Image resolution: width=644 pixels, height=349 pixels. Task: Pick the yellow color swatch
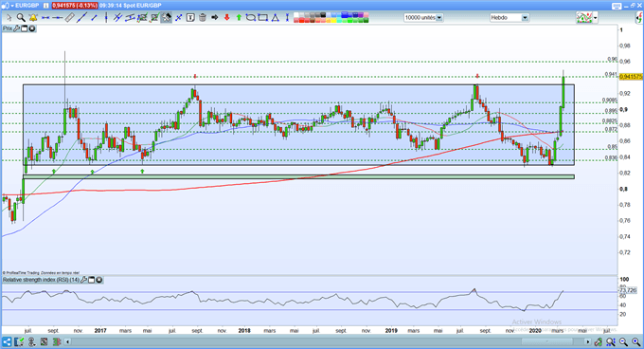334,20
